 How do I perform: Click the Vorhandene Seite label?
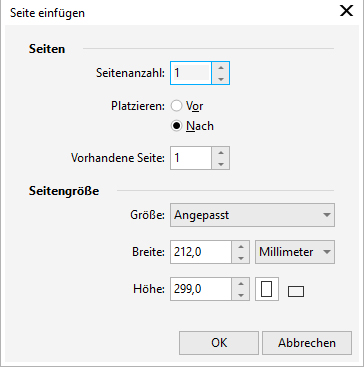point(118,158)
